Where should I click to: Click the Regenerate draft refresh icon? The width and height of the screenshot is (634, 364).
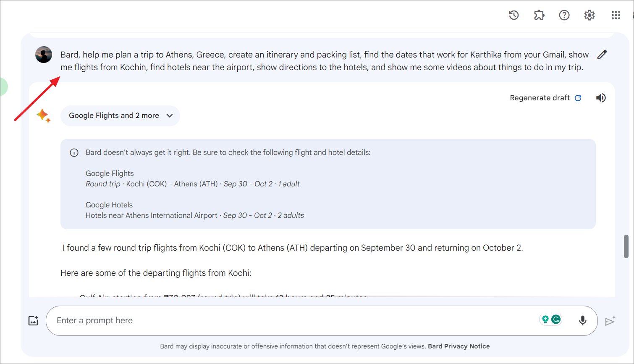tap(578, 98)
